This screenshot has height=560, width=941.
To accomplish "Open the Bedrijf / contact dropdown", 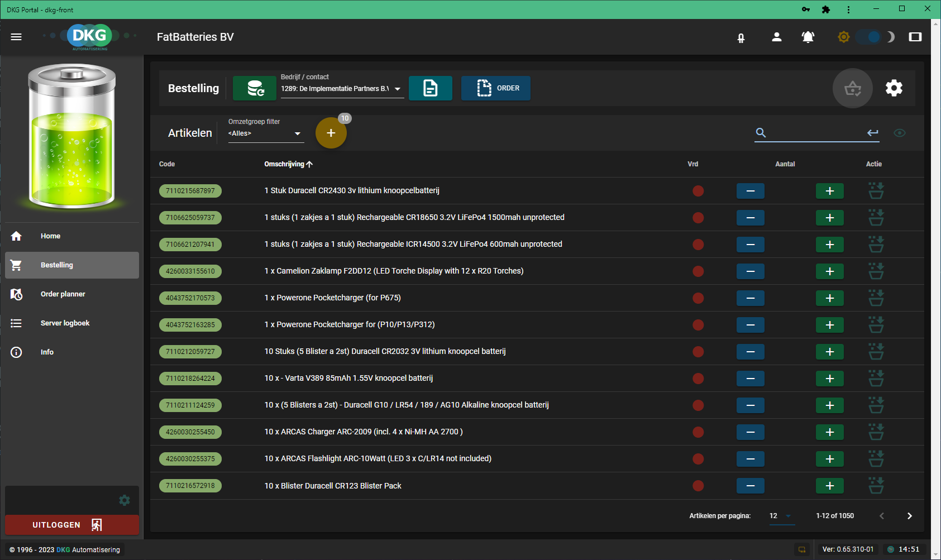I will coord(342,89).
